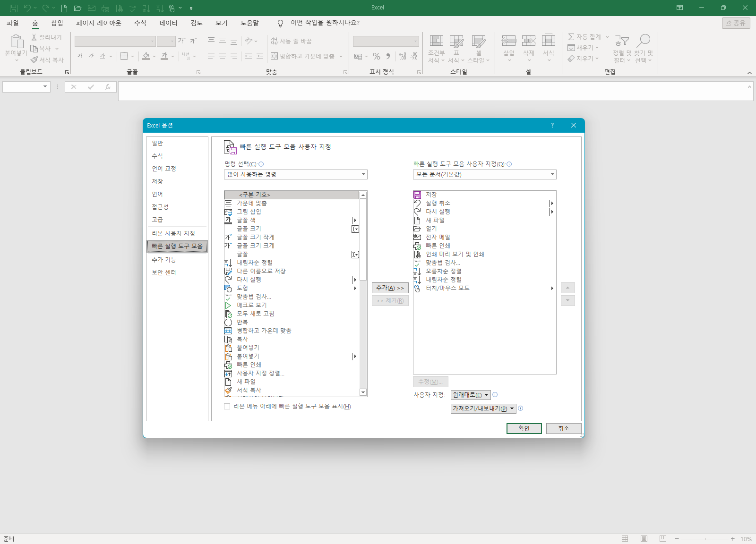Screen dimensions: 756x544
Task: Expand the Clear (지우기) dropdown
Action: pyautogui.click(x=597, y=59)
